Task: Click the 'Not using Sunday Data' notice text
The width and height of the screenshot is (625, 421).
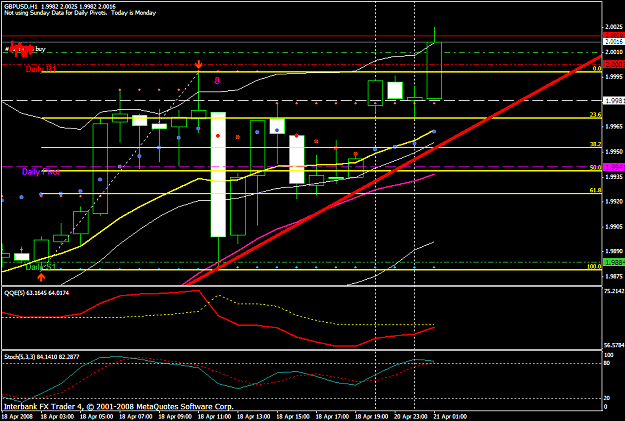Action: [80, 13]
